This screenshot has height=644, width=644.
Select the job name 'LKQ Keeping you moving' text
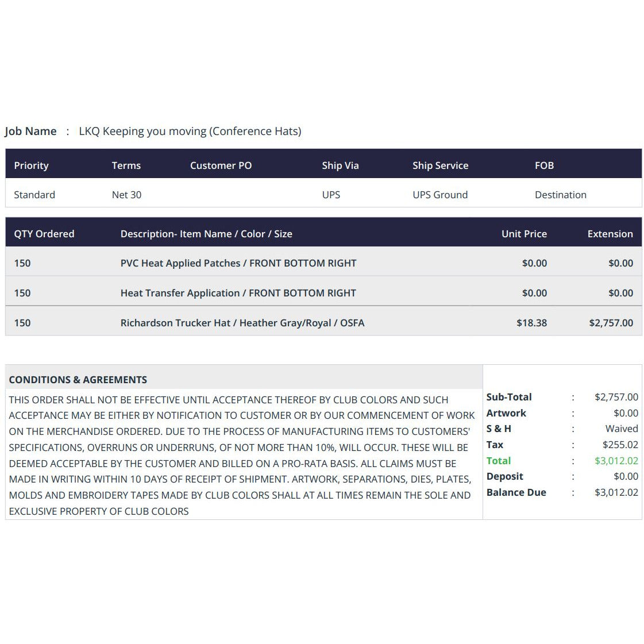[x=143, y=131]
